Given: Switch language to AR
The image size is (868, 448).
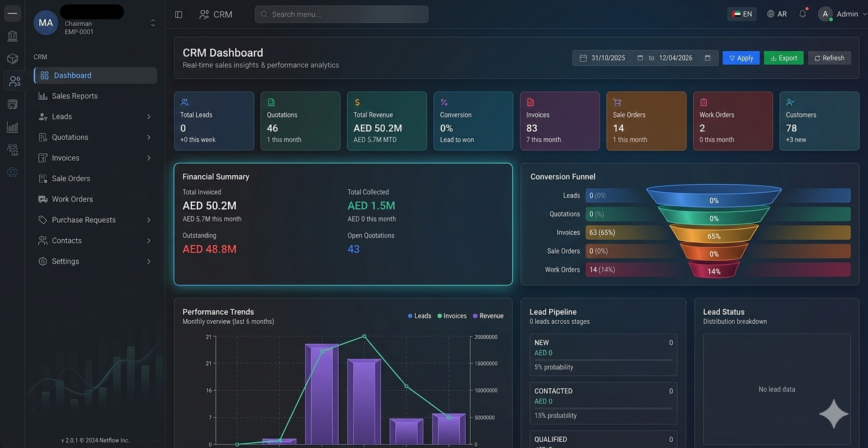Looking at the screenshot, I should pos(777,14).
